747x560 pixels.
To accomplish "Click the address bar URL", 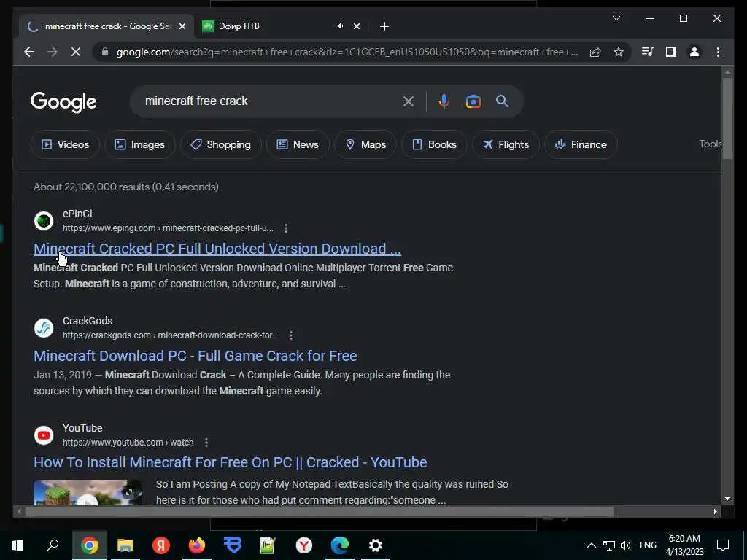I will click(x=347, y=52).
